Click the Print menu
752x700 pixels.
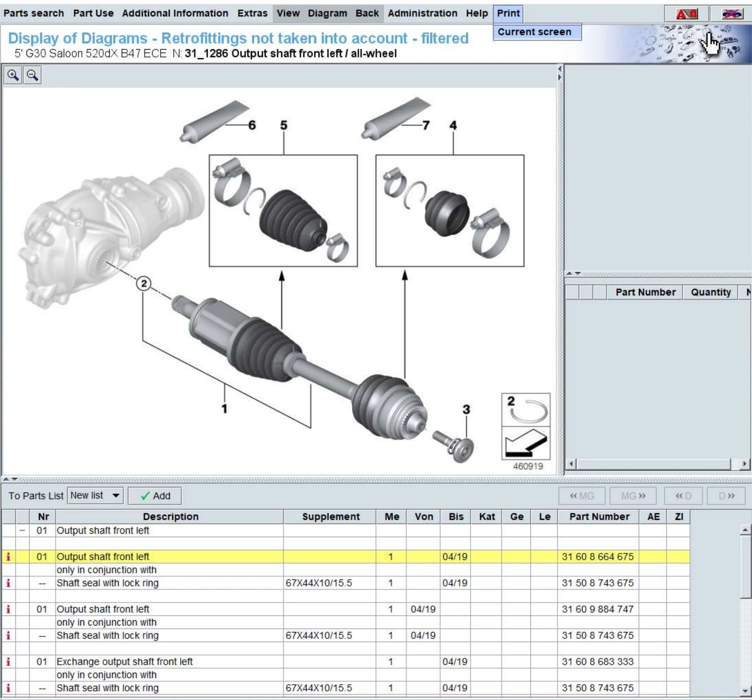point(508,13)
